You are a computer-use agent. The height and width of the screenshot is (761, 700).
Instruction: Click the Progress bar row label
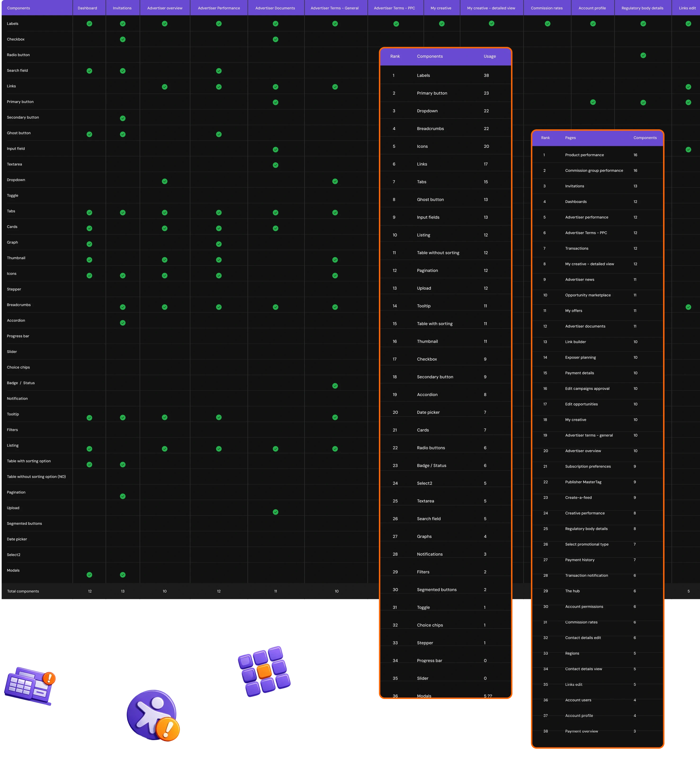point(18,336)
